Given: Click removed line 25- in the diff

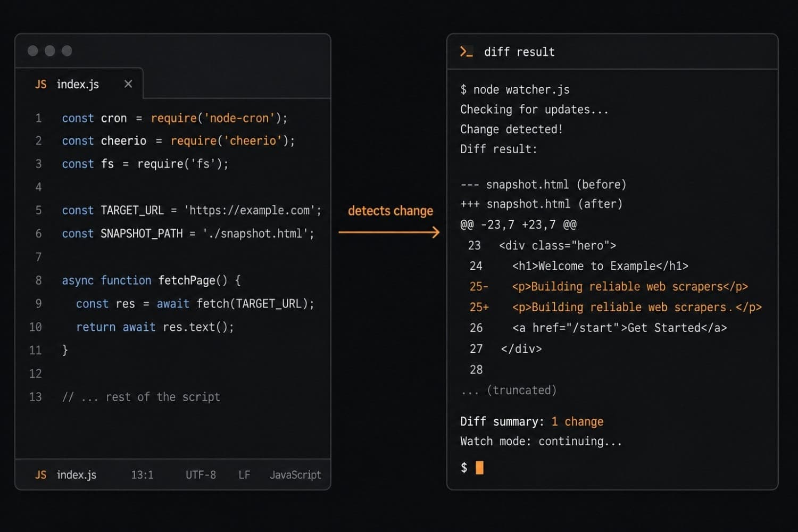Looking at the screenshot, I should point(609,287).
